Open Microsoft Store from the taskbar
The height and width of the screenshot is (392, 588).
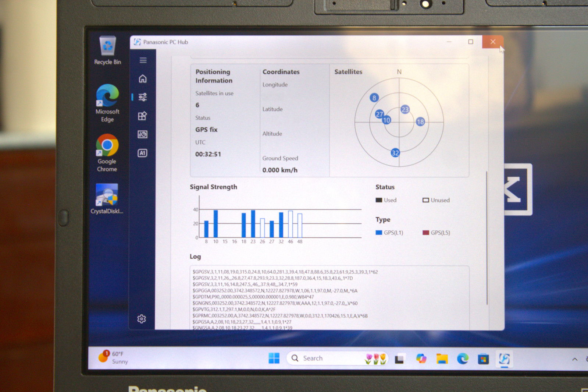point(483,359)
